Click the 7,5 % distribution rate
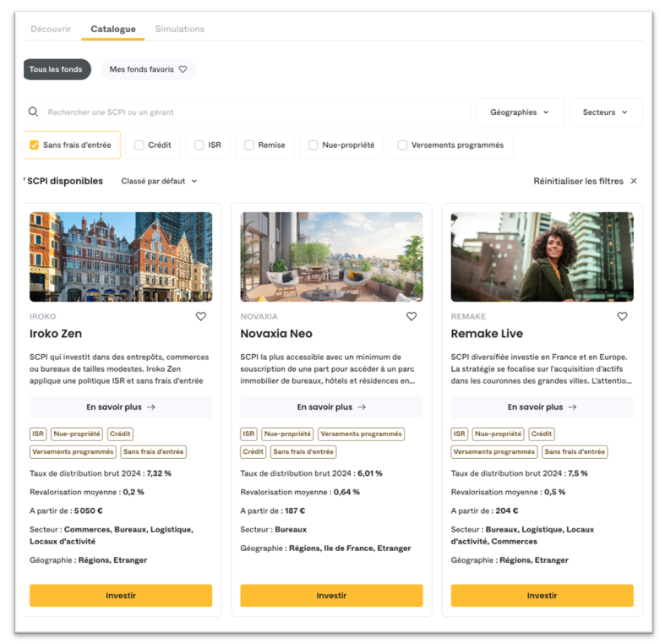Screen dimensions: 665x644 pos(578,473)
